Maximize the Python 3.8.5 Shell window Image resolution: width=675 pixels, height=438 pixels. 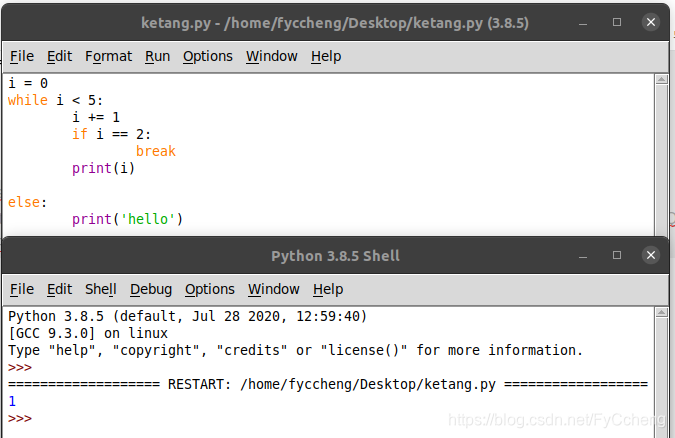point(617,255)
